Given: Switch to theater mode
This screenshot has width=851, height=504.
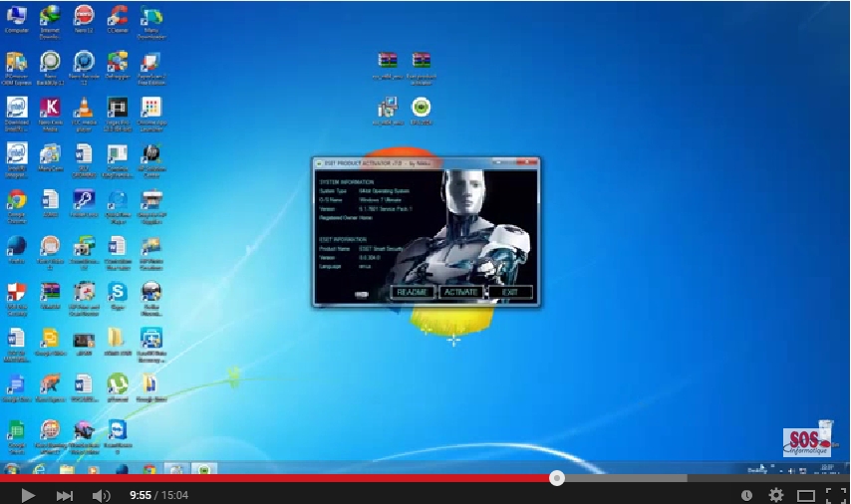Looking at the screenshot, I should [x=805, y=495].
